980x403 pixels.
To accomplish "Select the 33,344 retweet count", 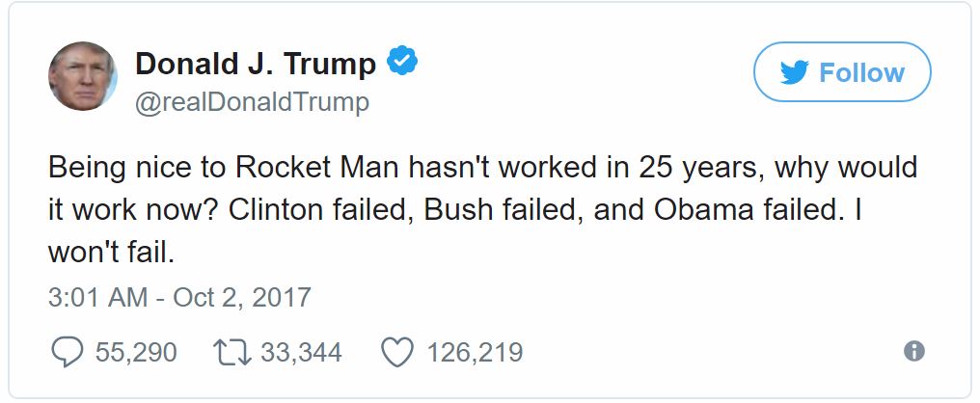I will 301,353.
